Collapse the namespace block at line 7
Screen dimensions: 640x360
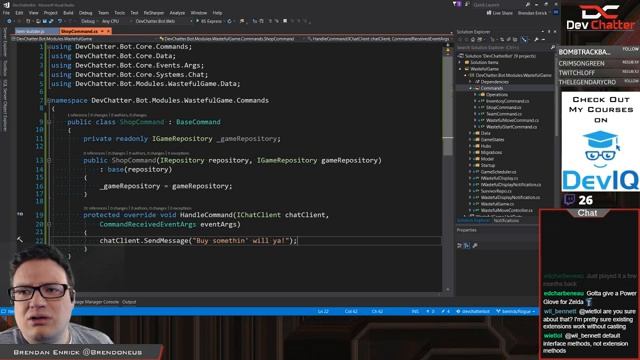tap(49, 100)
